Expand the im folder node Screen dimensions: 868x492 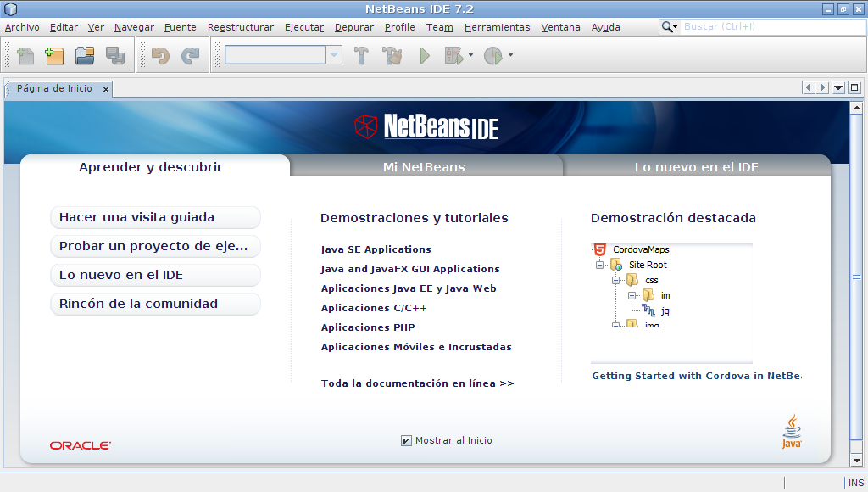(x=632, y=295)
